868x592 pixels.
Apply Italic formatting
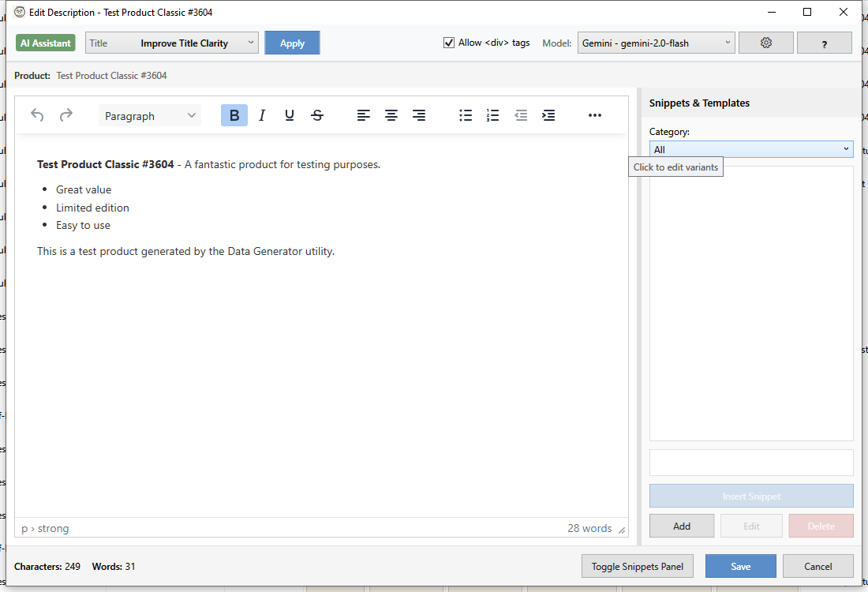261,114
